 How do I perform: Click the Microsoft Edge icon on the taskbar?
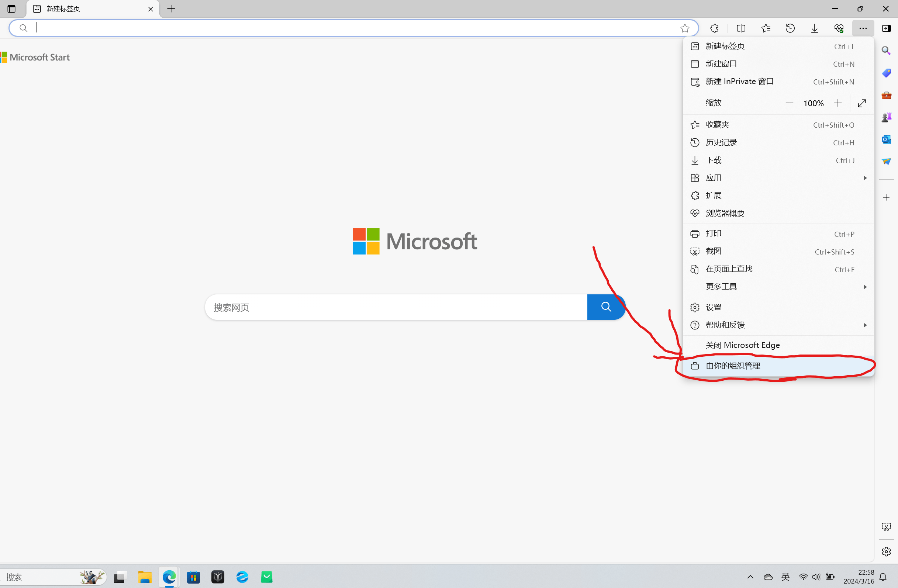pos(169,577)
